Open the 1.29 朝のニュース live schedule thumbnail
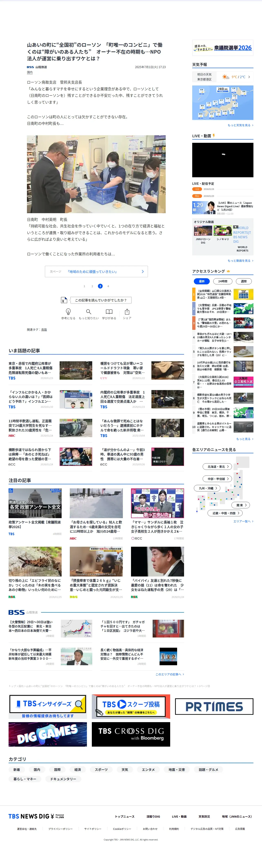 click(x=204, y=208)
